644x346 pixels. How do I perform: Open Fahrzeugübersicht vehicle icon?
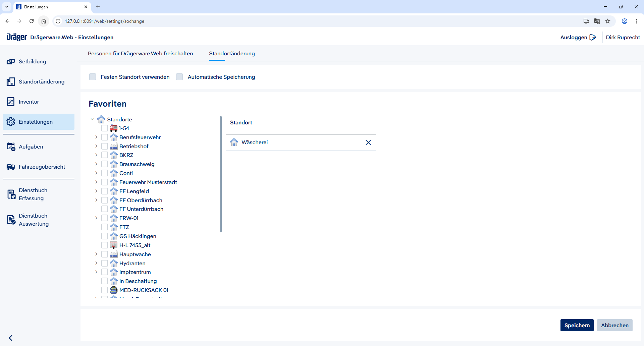[11, 167]
